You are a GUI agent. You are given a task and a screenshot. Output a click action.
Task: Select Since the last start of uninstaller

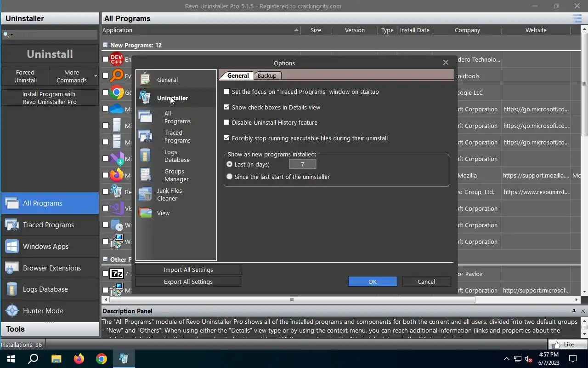coord(230,177)
